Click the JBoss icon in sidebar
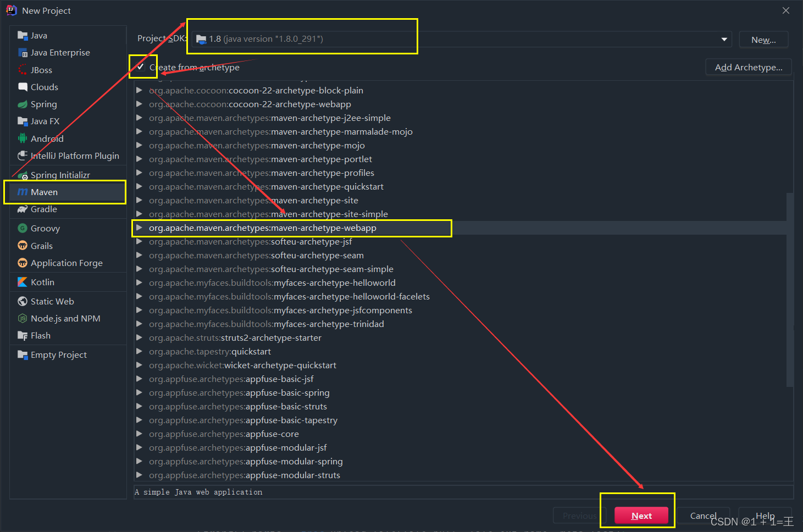Screen dimensions: 803x532 coord(23,70)
